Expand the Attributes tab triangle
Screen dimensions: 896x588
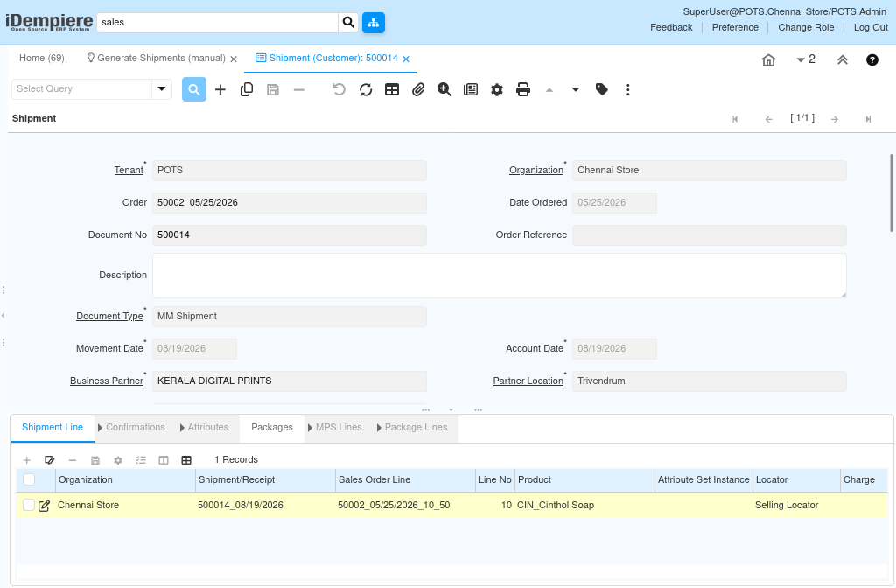(182, 428)
